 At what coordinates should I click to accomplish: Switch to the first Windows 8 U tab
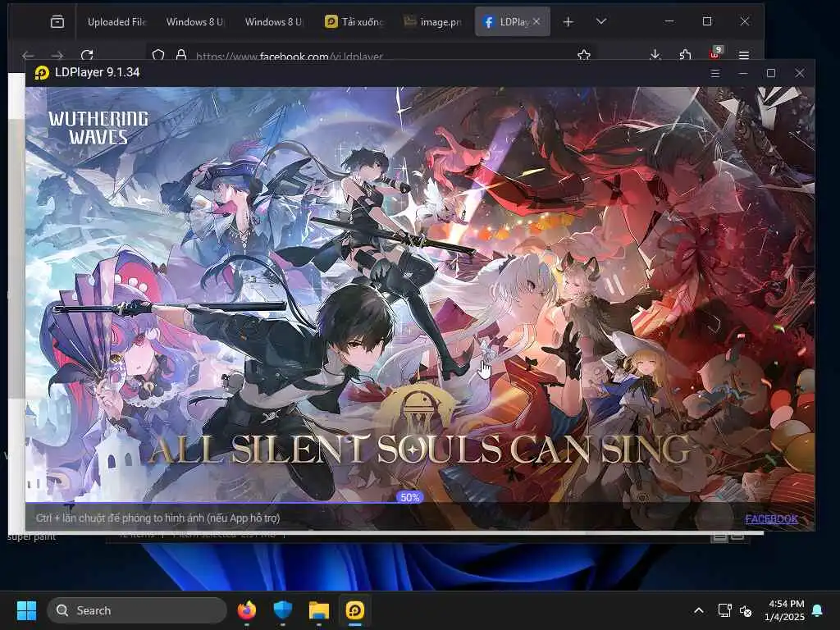(x=194, y=22)
